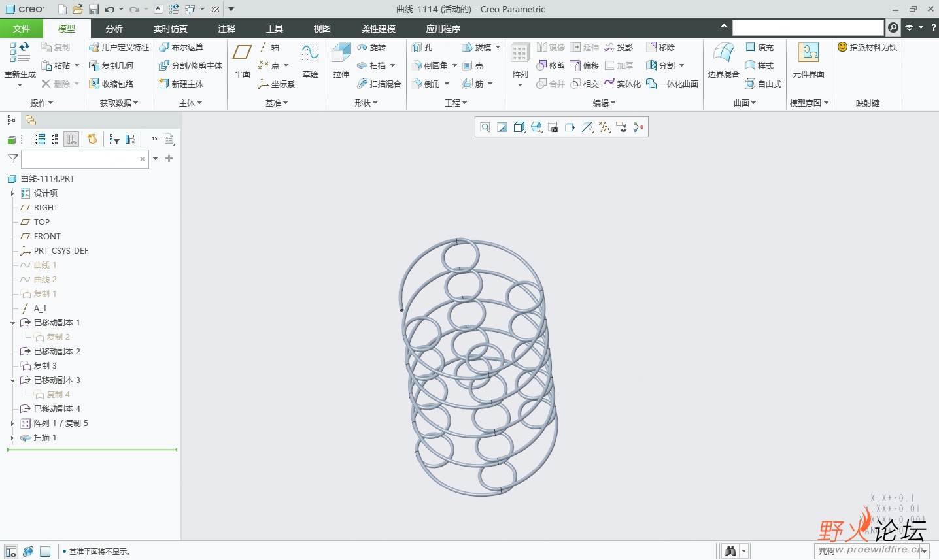939x560 pixels.
Task: Toggle the spin center icon in graphics toolbar
Action: [x=638, y=127]
